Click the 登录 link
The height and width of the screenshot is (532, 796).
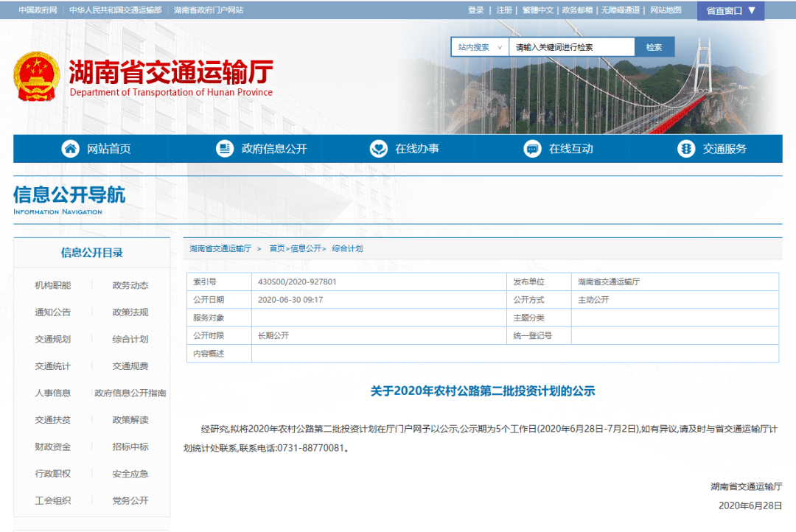pyautogui.click(x=476, y=10)
